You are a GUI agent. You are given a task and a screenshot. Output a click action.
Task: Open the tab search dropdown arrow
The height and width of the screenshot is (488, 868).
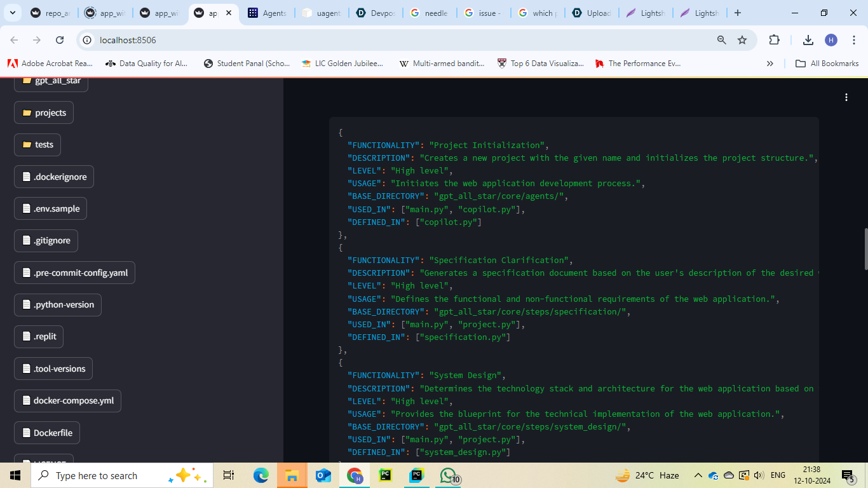click(12, 13)
